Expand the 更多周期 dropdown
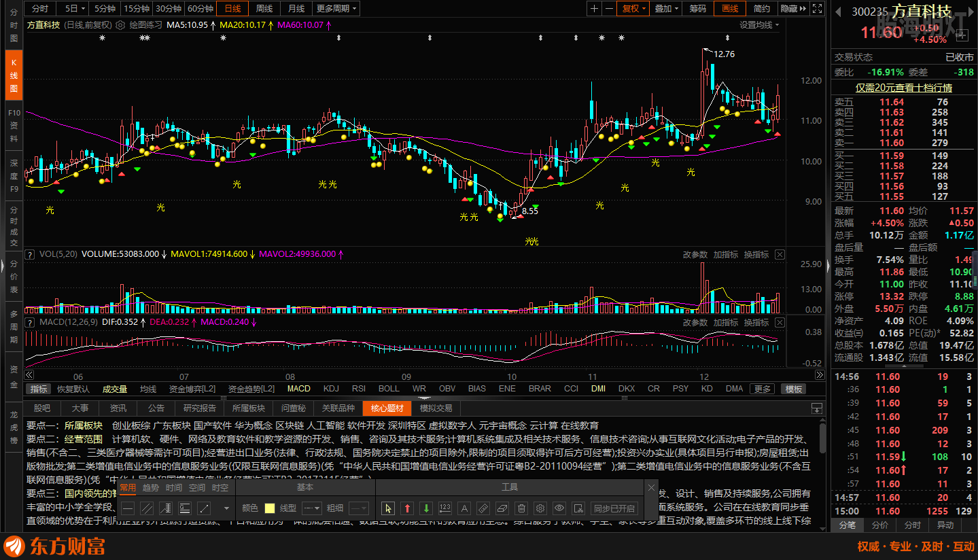Image resolution: width=978 pixels, height=560 pixels. click(x=337, y=8)
